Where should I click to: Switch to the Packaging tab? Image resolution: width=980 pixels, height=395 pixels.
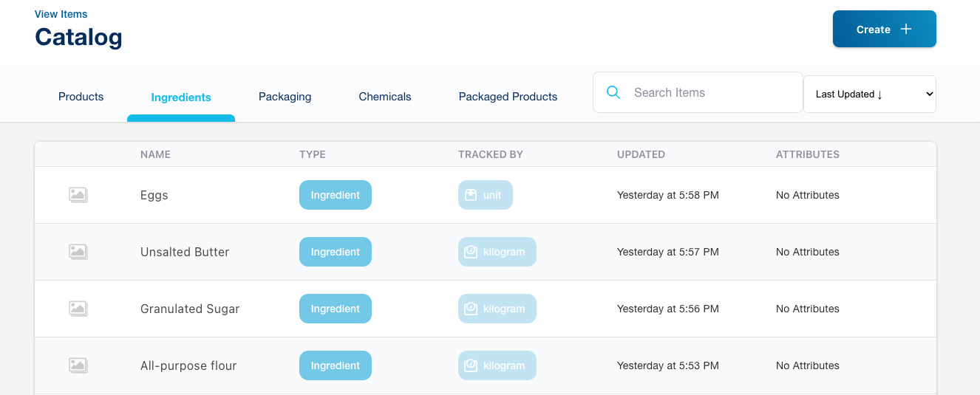(x=285, y=97)
